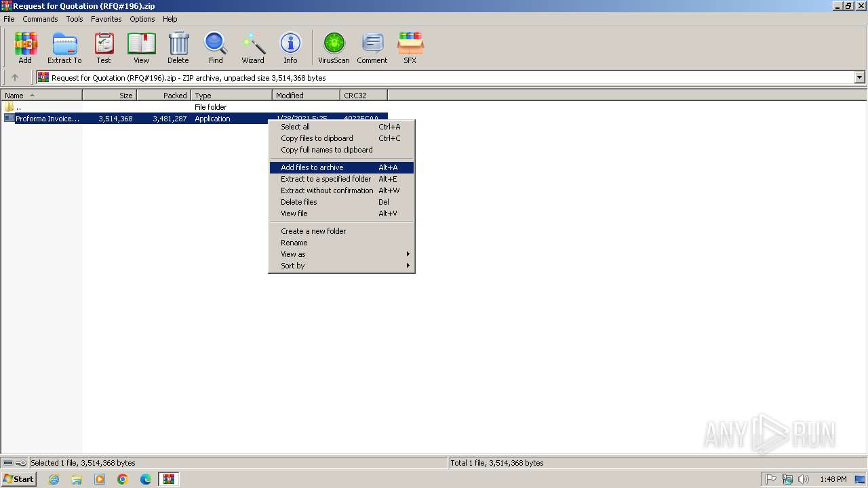Open the Options menu
The width and height of the screenshot is (868, 488).
pyautogui.click(x=142, y=19)
